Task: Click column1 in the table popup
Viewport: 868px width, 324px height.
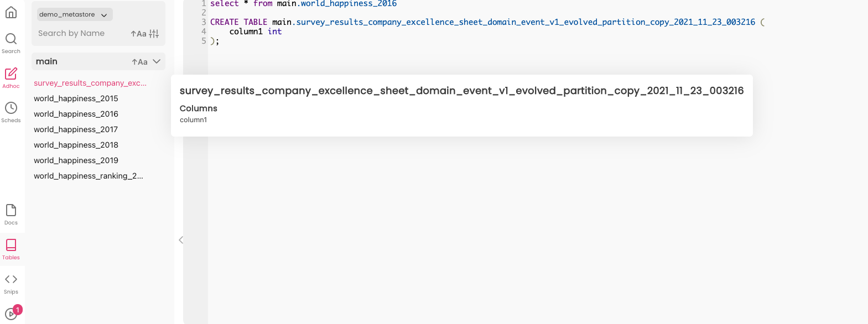Action: 193,120
